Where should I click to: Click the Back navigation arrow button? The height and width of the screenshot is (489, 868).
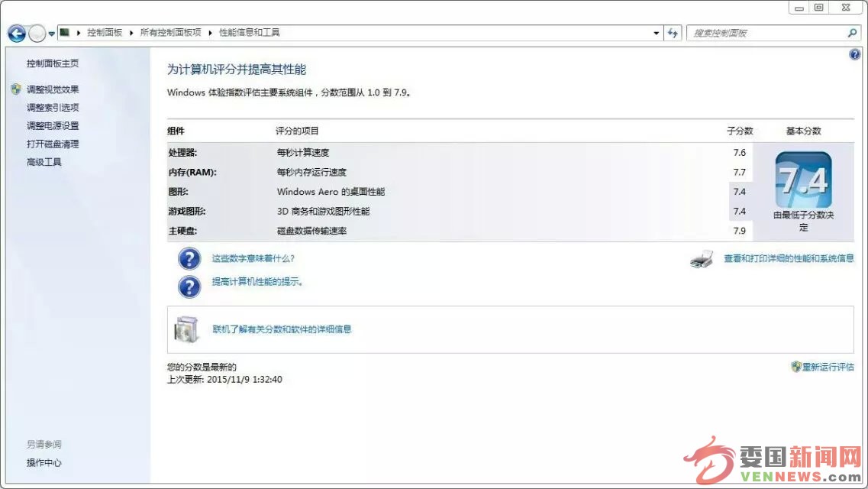pos(17,34)
